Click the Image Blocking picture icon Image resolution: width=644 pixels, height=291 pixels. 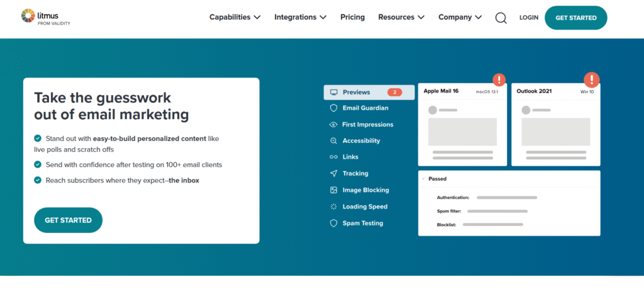(334, 190)
